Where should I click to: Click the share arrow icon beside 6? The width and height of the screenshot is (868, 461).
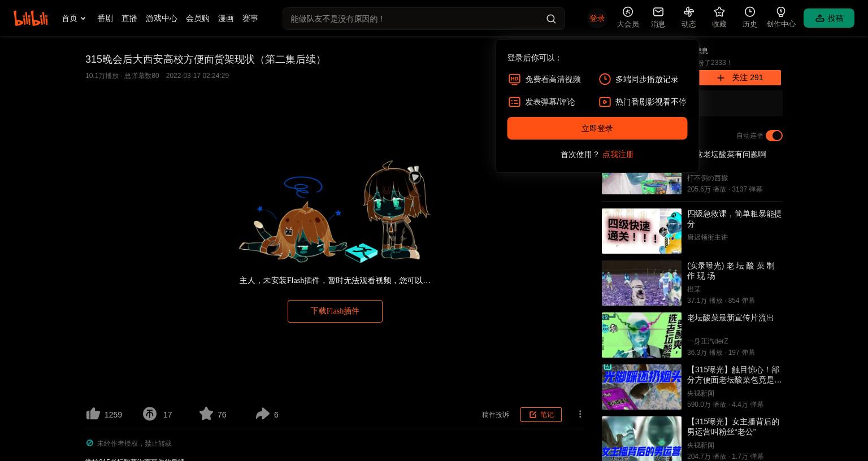click(262, 414)
